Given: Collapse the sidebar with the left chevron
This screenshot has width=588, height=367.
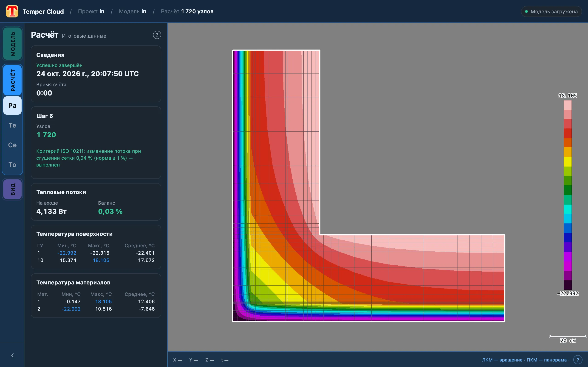Looking at the screenshot, I should pyautogui.click(x=12, y=355).
